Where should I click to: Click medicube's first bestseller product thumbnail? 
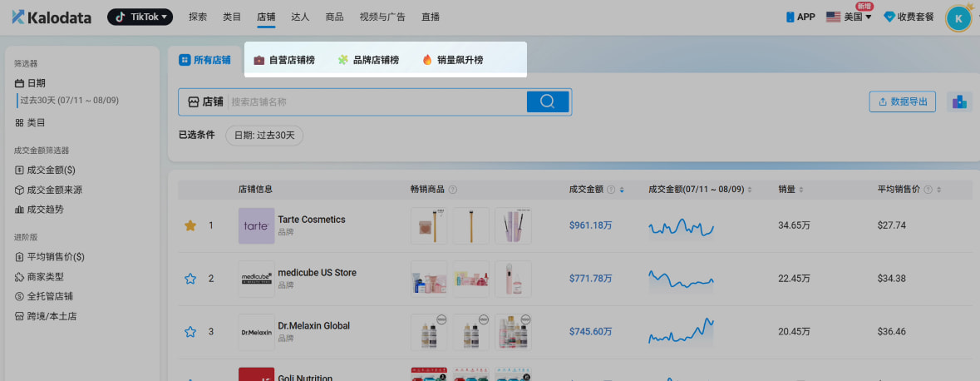click(429, 279)
